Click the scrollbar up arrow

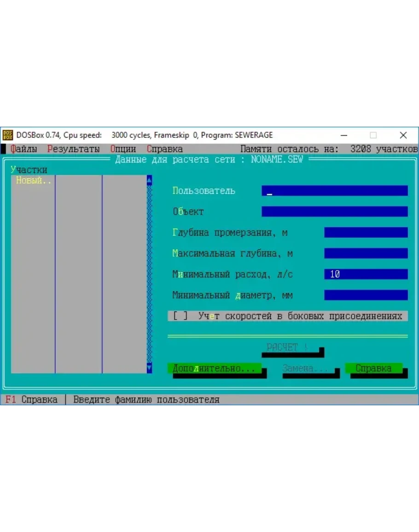coord(149,181)
